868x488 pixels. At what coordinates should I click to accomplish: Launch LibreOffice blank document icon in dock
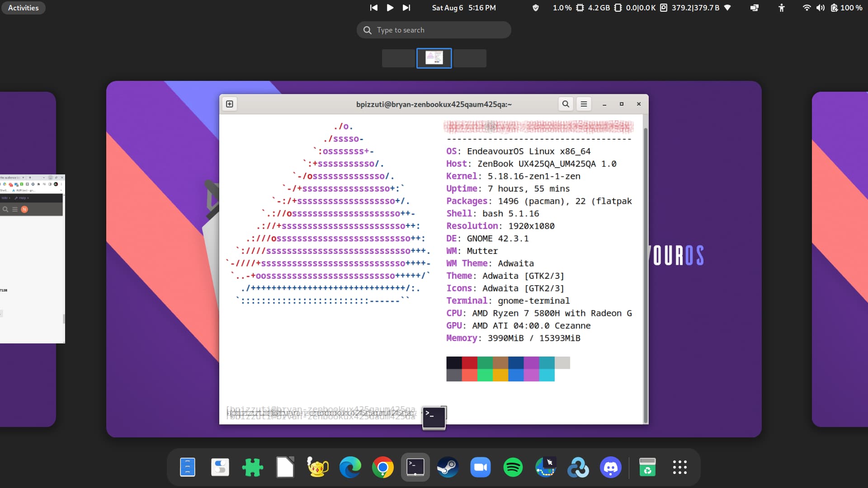point(285,467)
